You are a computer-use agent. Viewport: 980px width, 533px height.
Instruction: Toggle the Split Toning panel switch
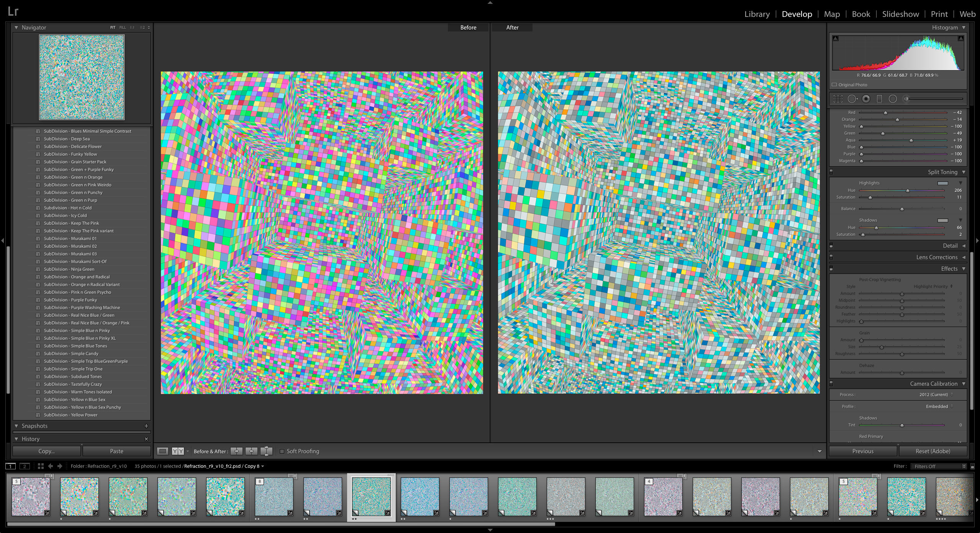tap(831, 172)
